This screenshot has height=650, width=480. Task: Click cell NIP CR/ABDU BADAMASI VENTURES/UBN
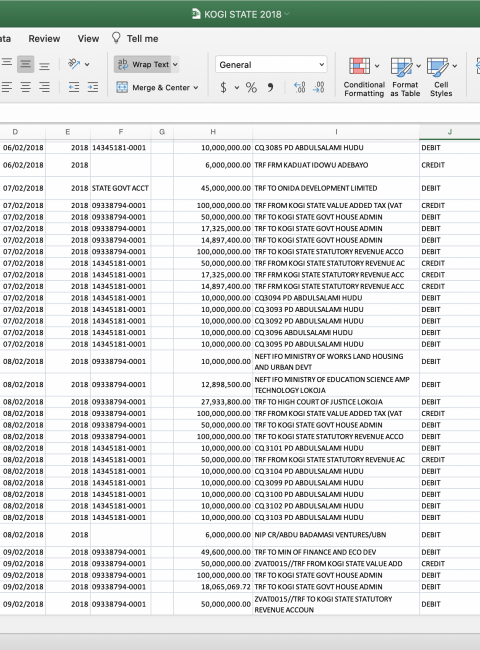[x=336, y=535]
